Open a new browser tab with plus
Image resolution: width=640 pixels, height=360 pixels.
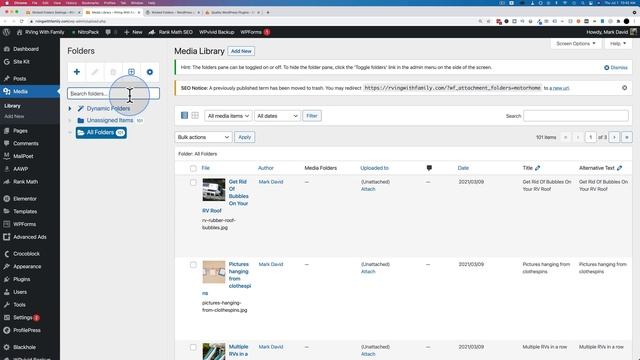coord(268,12)
